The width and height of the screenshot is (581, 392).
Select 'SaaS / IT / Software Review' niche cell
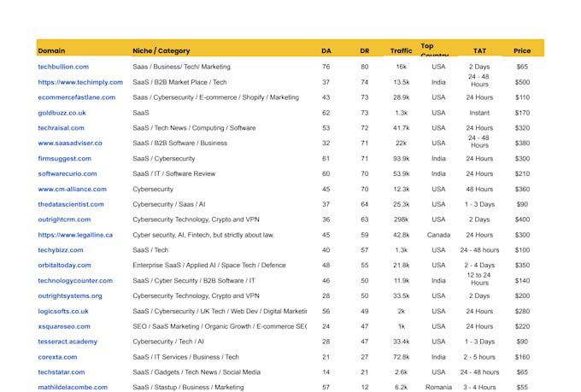point(173,173)
